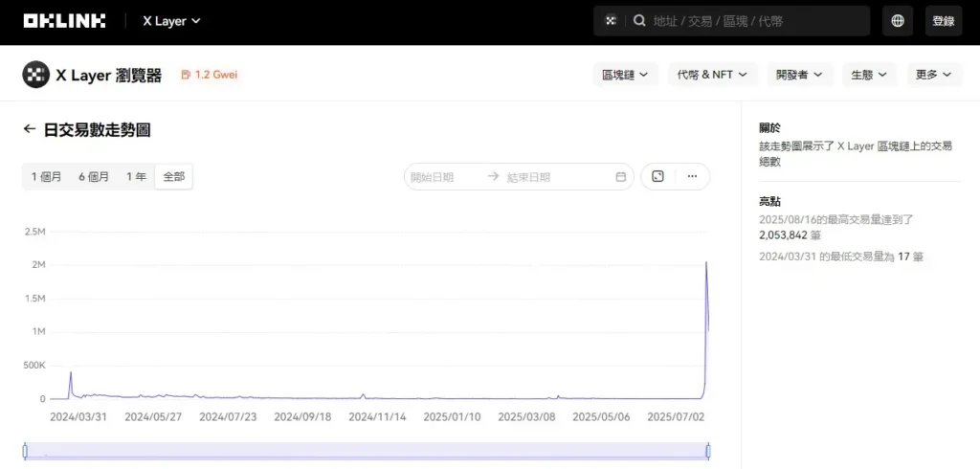Click the 登錄 login button
This screenshot has width=980, height=469.
(x=943, y=21)
